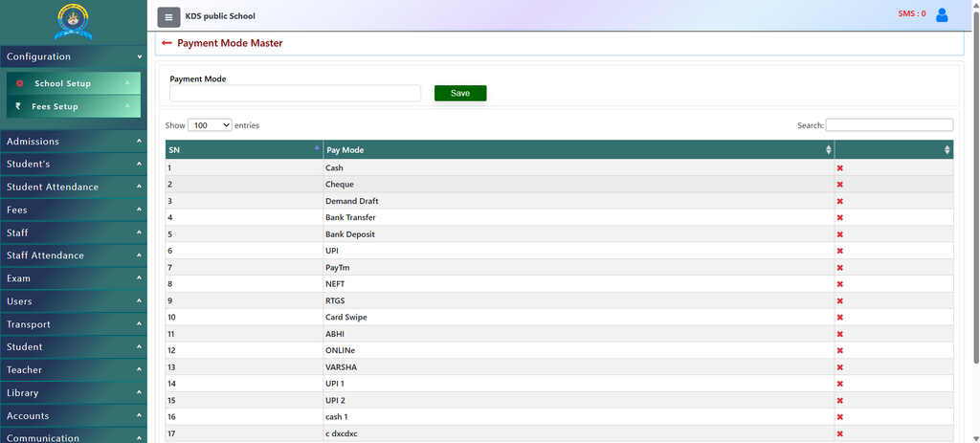Open the Transport menu
Screen dimensions: 980x443
[73, 324]
